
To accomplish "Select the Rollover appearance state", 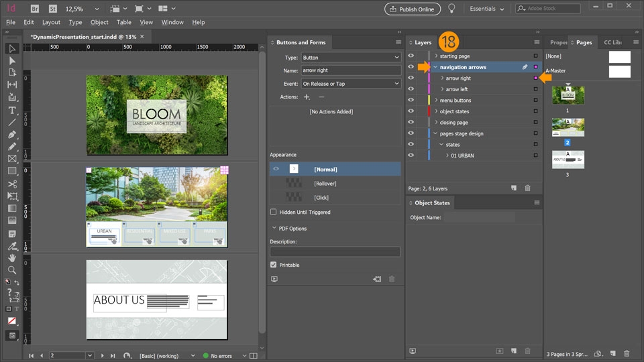I will coord(335,184).
